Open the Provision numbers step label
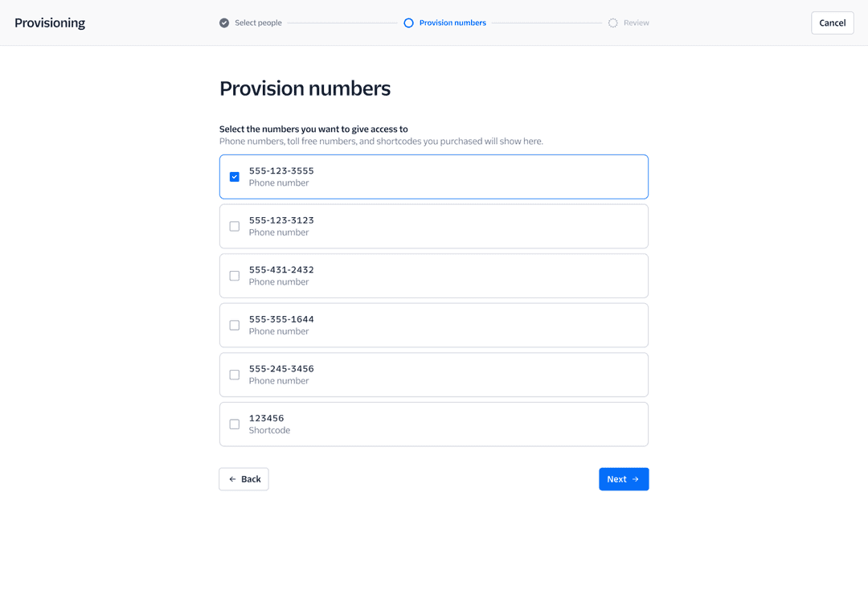Viewport: 868px width, 615px height. [452, 23]
